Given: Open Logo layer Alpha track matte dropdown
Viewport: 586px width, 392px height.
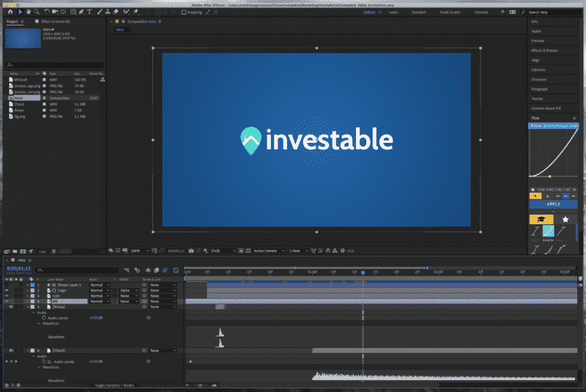Looking at the screenshot, I should point(129,290).
